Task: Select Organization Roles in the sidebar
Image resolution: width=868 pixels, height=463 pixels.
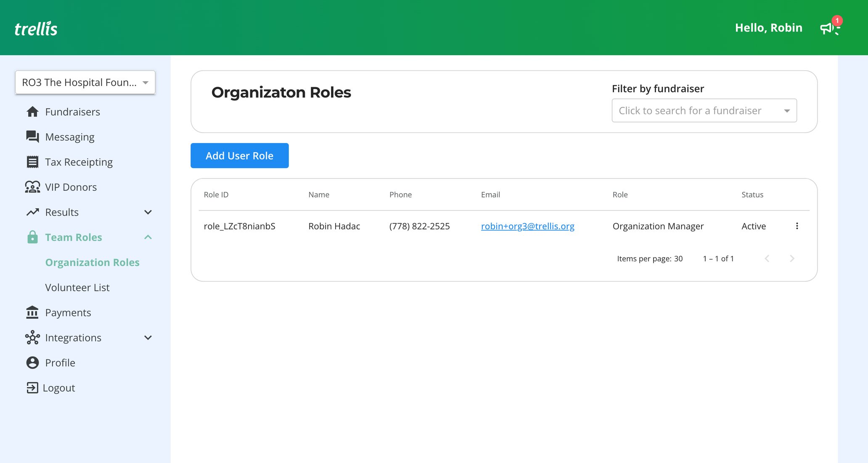Action: tap(92, 262)
